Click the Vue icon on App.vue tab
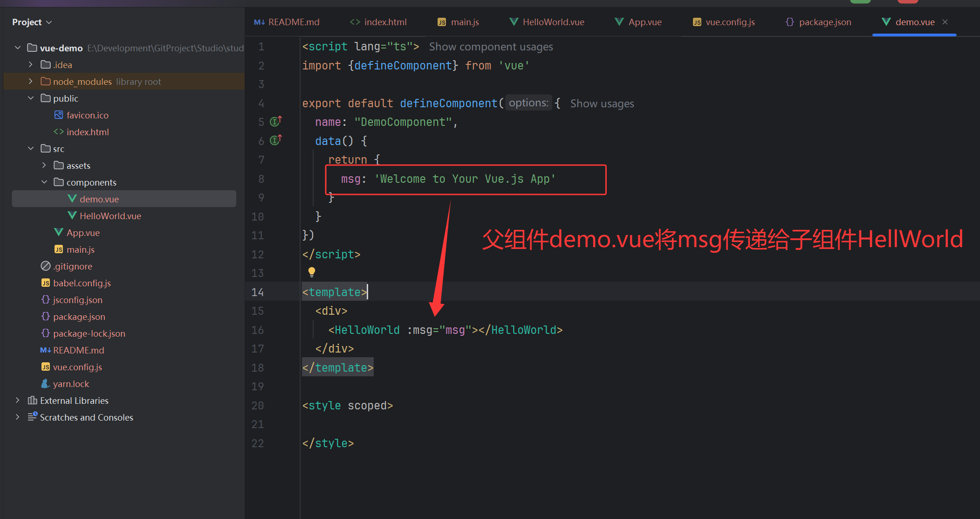Viewport: 980px width, 519px height. click(x=619, y=21)
